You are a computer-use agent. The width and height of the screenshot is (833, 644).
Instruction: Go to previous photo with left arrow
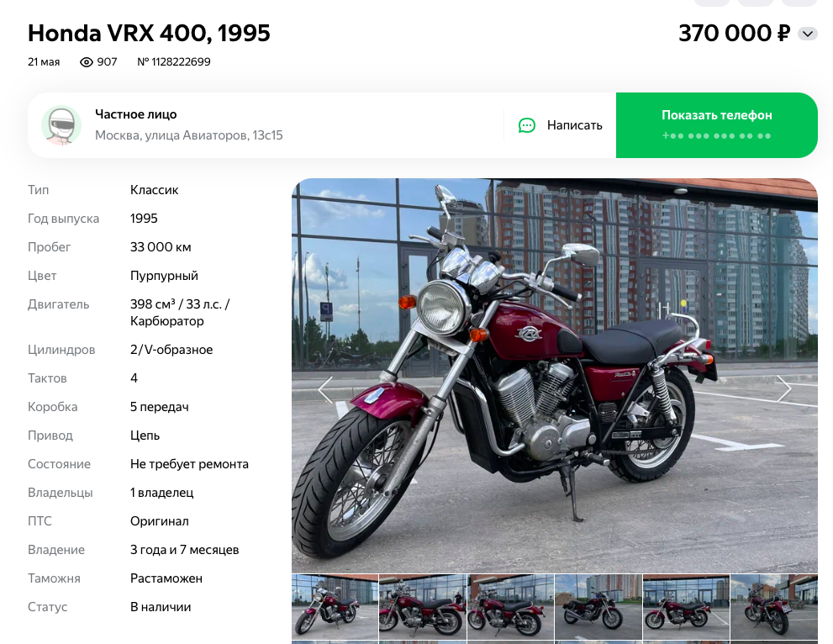pyautogui.click(x=325, y=389)
